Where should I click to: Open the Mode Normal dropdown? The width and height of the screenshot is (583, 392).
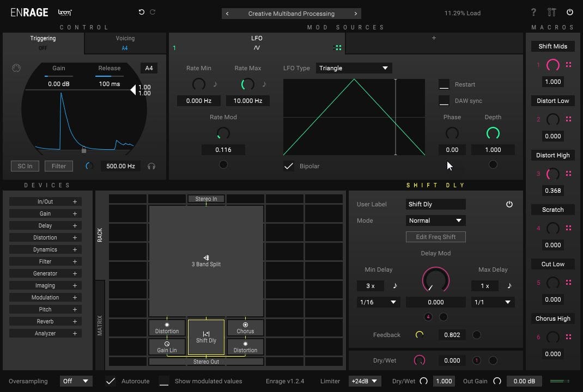pyautogui.click(x=435, y=220)
